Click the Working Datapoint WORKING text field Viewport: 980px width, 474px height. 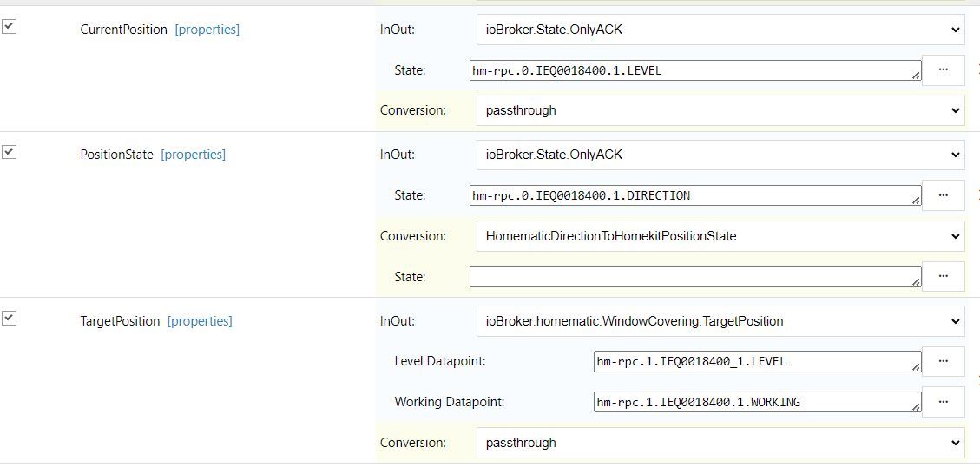[x=758, y=401]
